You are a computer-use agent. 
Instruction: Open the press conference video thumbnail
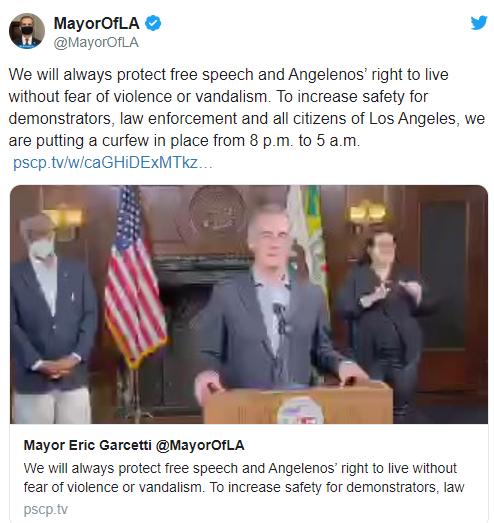pyautogui.click(x=249, y=304)
